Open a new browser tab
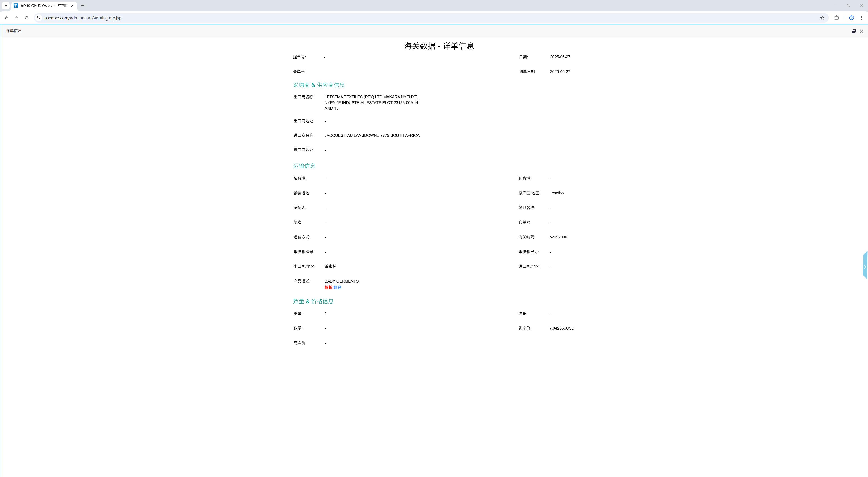Screen dimensions: 868x477 tap(83, 6)
